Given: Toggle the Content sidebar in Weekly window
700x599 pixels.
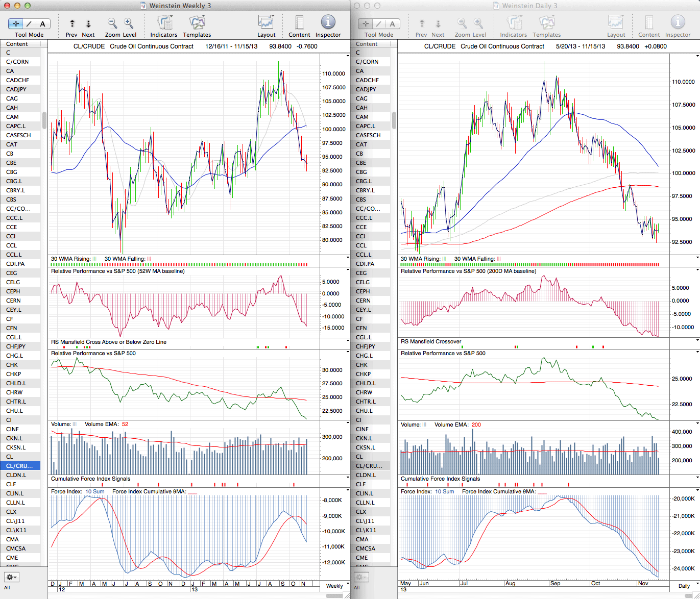Looking at the screenshot, I should point(299,23).
